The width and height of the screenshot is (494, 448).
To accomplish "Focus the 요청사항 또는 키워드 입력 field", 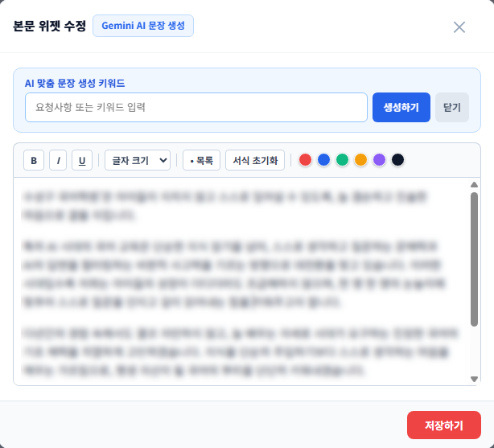I will (196, 107).
